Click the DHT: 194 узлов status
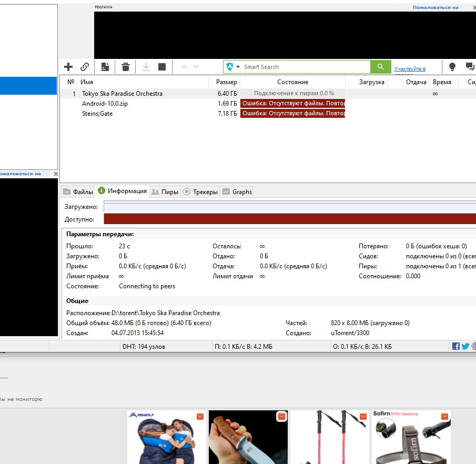 tap(144, 347)
